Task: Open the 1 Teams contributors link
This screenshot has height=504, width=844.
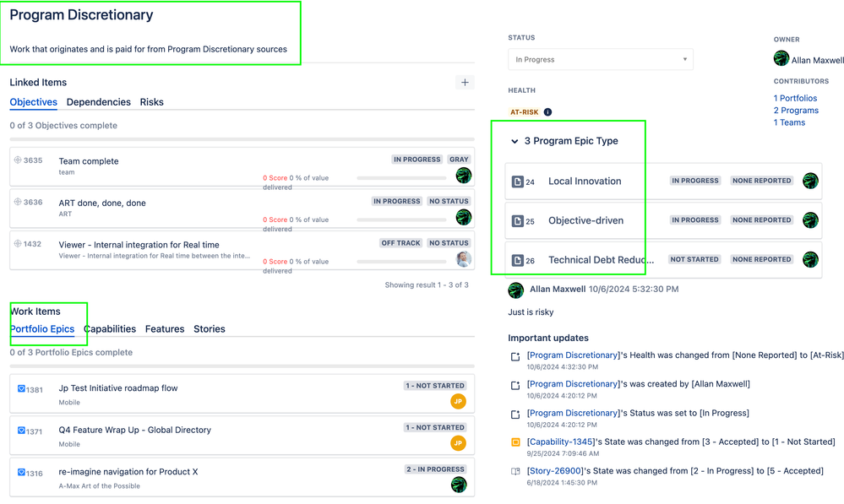Action: point(789,122)
